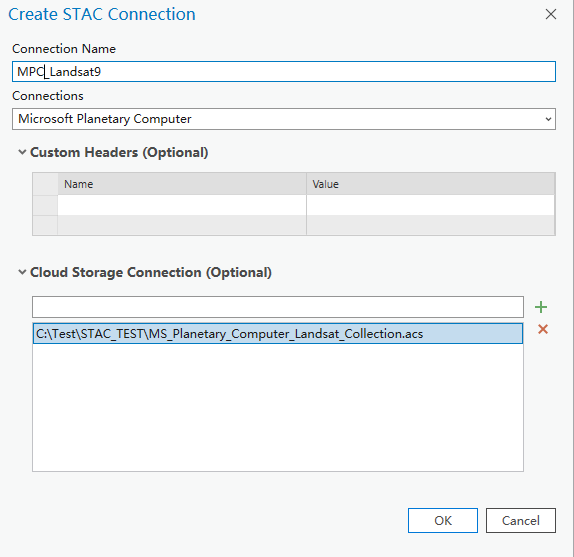The height and width of the screenshot is (557, 574).
Task: Collapse the Cloud Storage Connection section
Action: click(22, 272)
